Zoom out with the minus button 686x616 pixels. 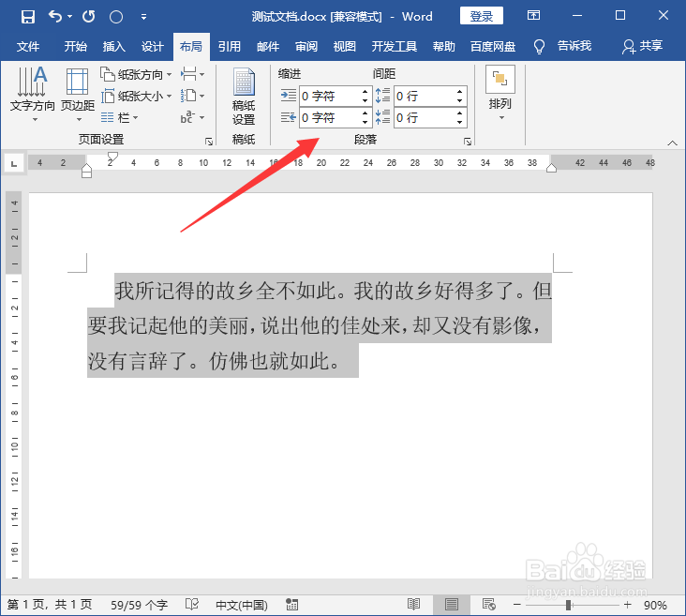[516, 605]
